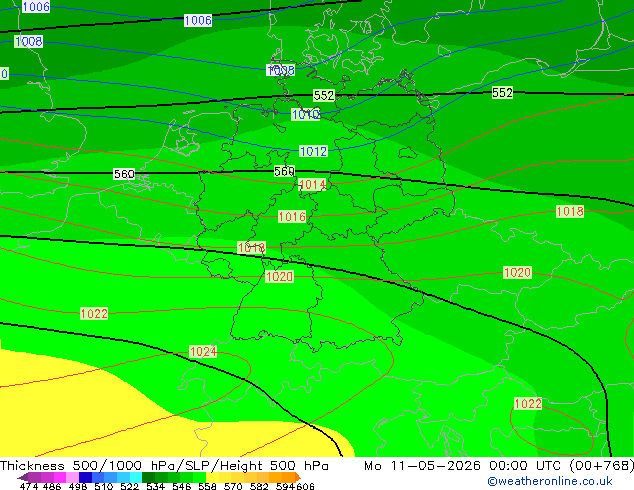Select the red 1016 pressure label

pyautogui.click(x=292, y=216)
